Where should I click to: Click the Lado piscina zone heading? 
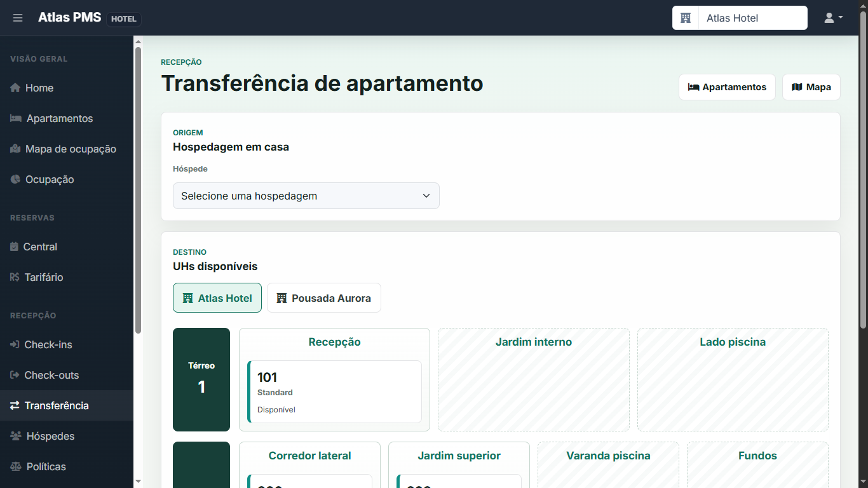pos(733,342)
